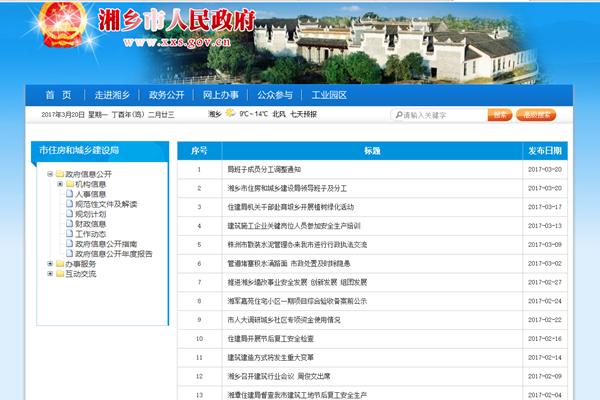Open article 8 about 住宅小区一期项目
The image size is (600, 400).
click(297, 301)
